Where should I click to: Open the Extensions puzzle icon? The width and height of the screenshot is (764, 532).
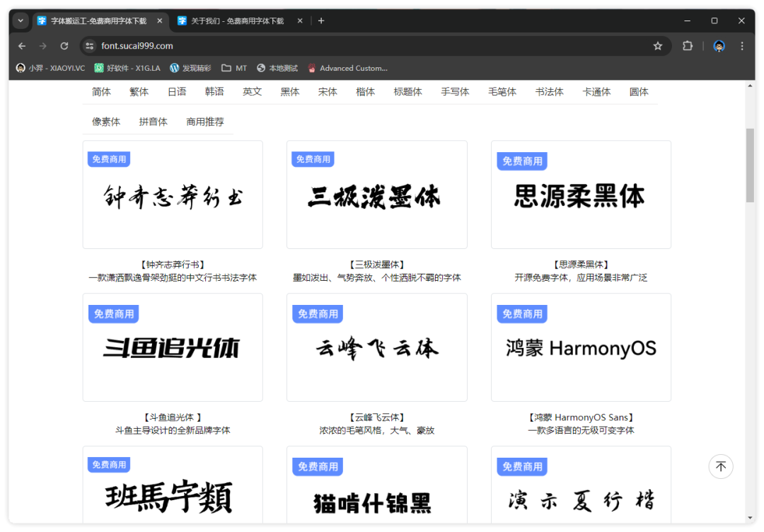click(x=688, y=46)
